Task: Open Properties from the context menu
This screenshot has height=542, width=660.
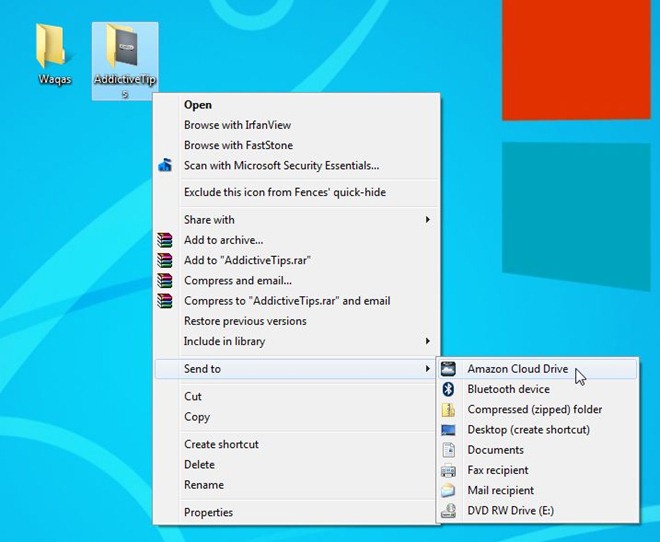Action: coord(296,512)
